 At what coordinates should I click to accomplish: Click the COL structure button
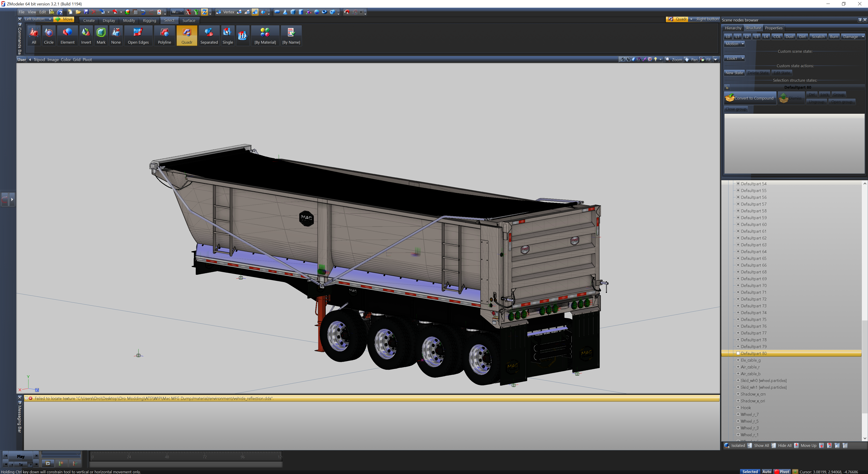pos(777,37)
